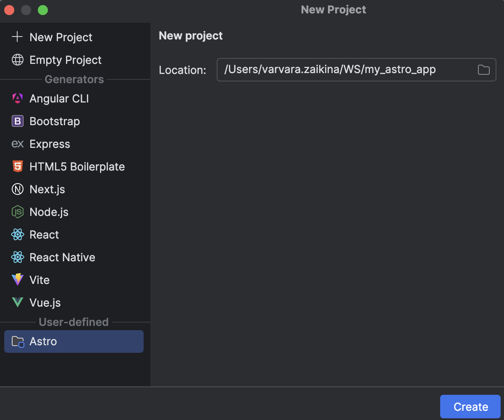Click the User-defined section header
Viewport: 504px width, 420px height.
(74, 322)
